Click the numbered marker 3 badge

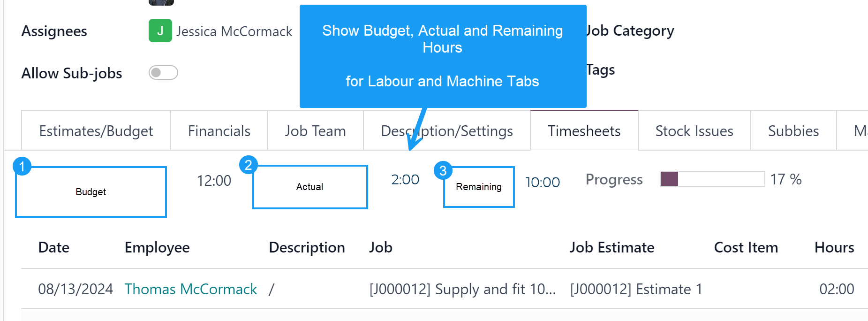[x=443, y=171]
